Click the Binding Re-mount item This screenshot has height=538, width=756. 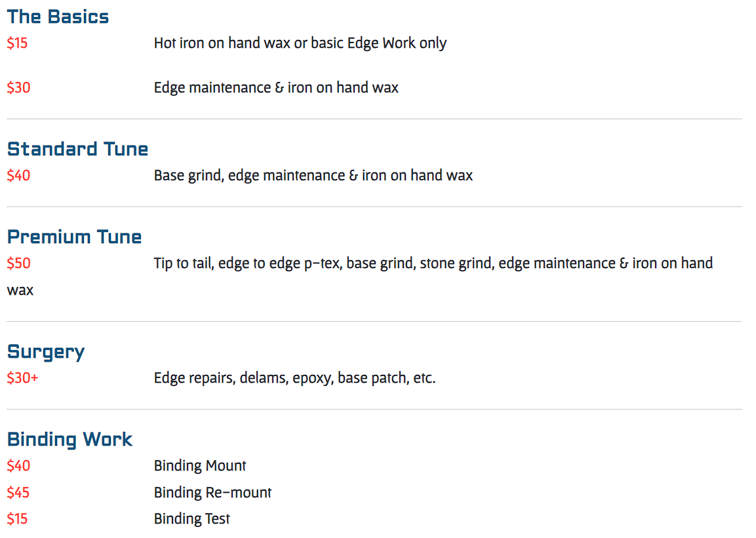coord(212,493)
